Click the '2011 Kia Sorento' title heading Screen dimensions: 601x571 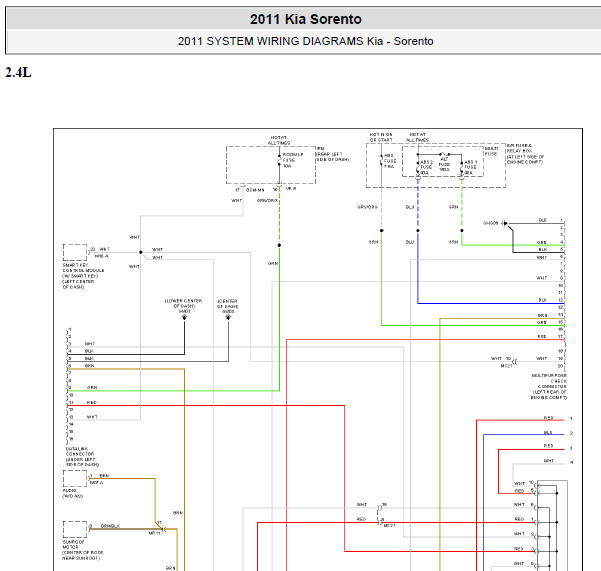305,19
